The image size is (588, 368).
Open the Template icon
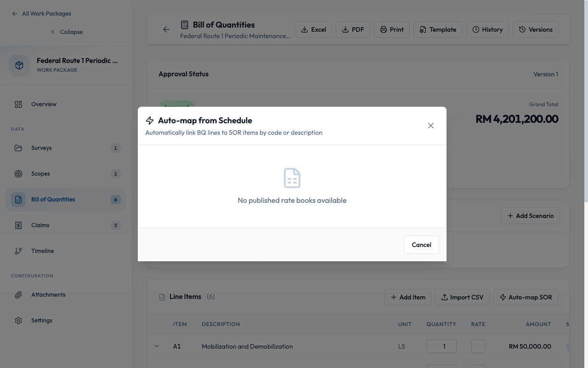click(423, 29)
